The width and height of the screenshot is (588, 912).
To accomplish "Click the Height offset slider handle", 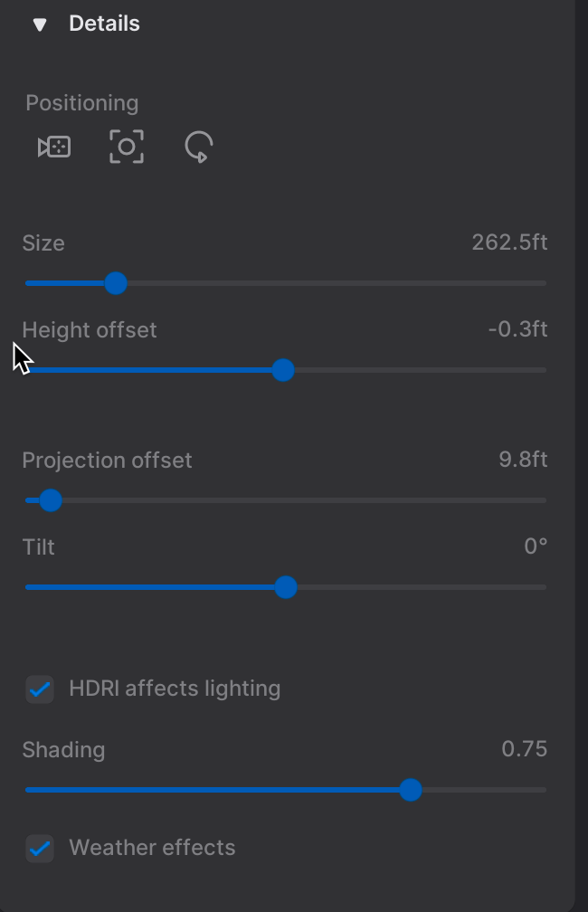I will pyautogui.click(x=283, y=370).
